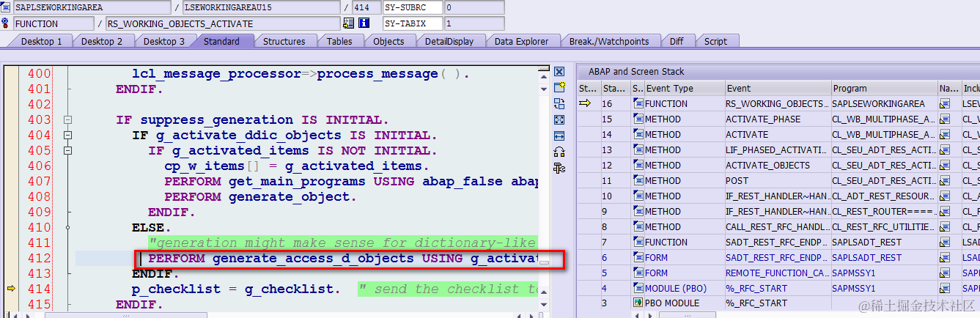Click the CL_REST_ROUTER==== program cell
Screen dimensions: 980x318
(x=884, y=211)
